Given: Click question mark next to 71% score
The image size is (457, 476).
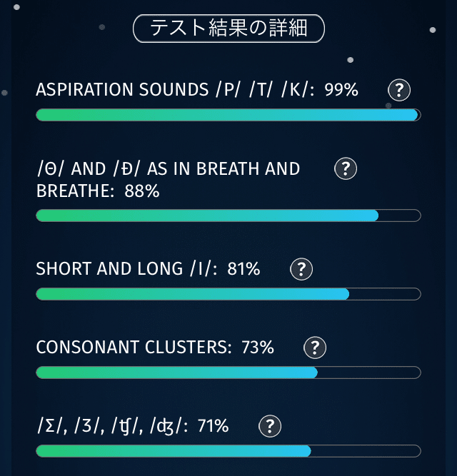Looking at the screenshot, I should tap(269, 427).
